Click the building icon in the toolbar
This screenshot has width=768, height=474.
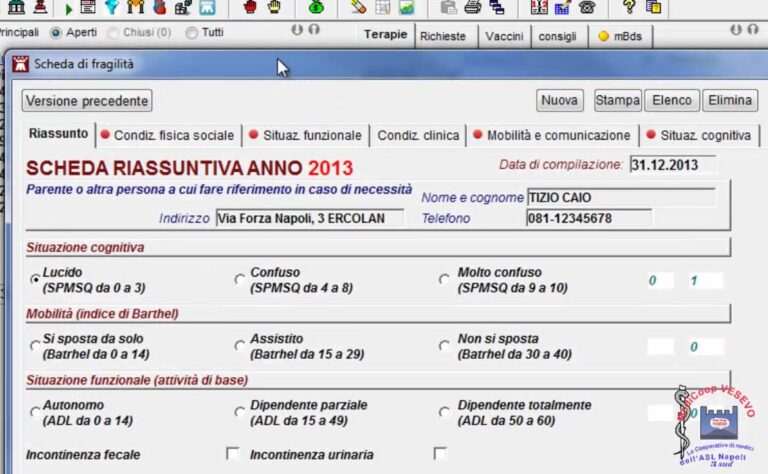(x=17, y=7)
